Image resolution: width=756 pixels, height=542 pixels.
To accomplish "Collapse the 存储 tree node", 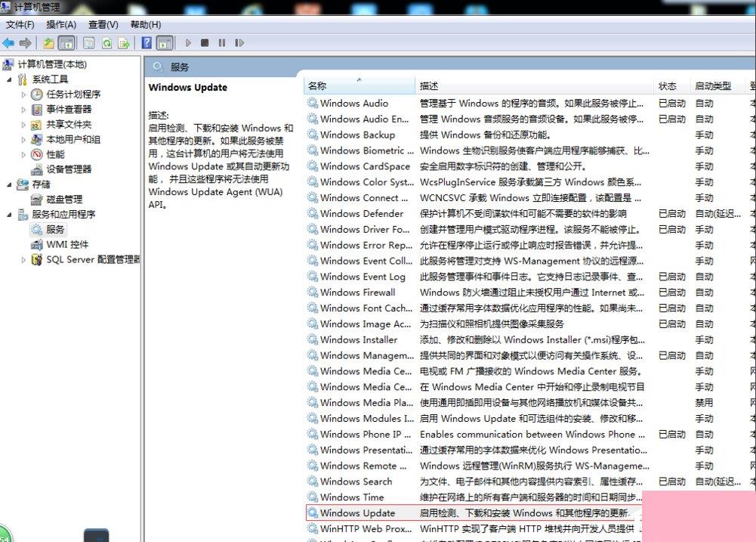I will 9,184.
